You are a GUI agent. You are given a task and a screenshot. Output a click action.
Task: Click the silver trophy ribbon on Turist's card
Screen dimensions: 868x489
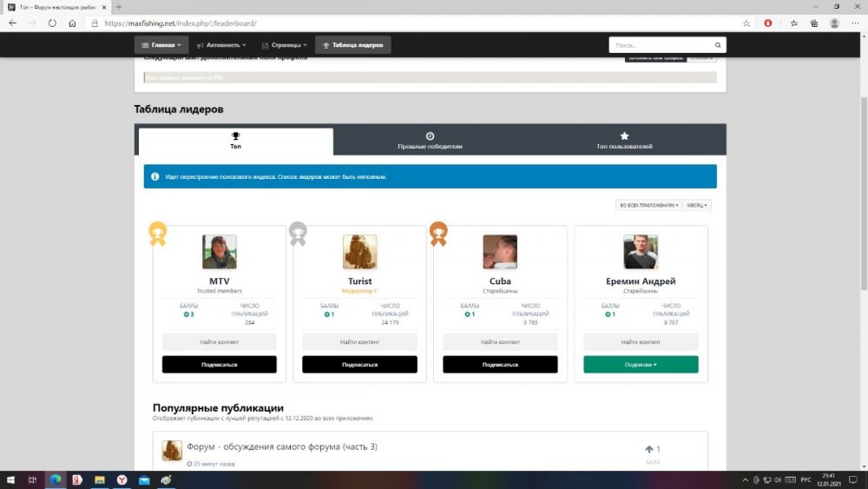(x=298, y=233)
